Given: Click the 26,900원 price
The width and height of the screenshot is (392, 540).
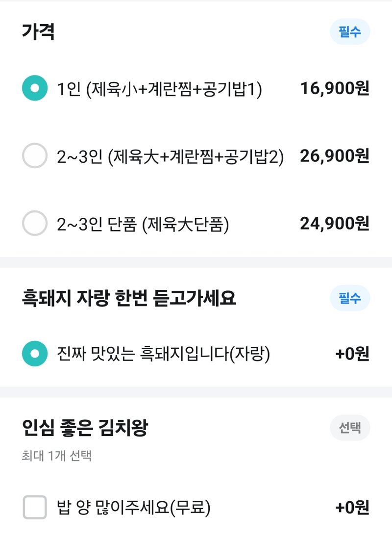Looking at the screenshot, I should coord(335,155).
